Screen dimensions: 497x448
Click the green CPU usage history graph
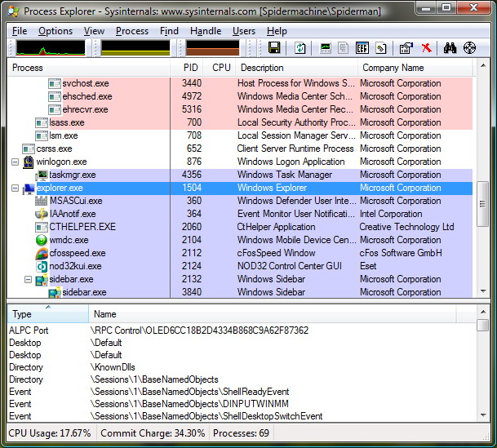[51, 48]
